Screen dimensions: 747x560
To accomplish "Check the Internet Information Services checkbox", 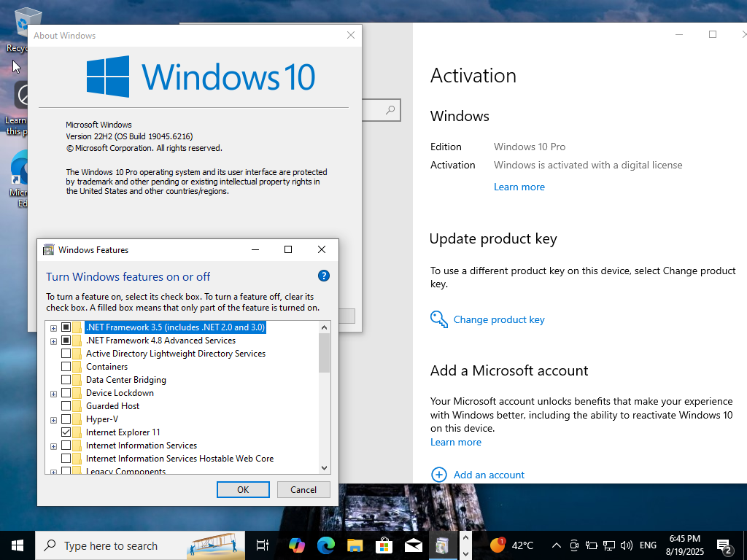I will 66,446.
